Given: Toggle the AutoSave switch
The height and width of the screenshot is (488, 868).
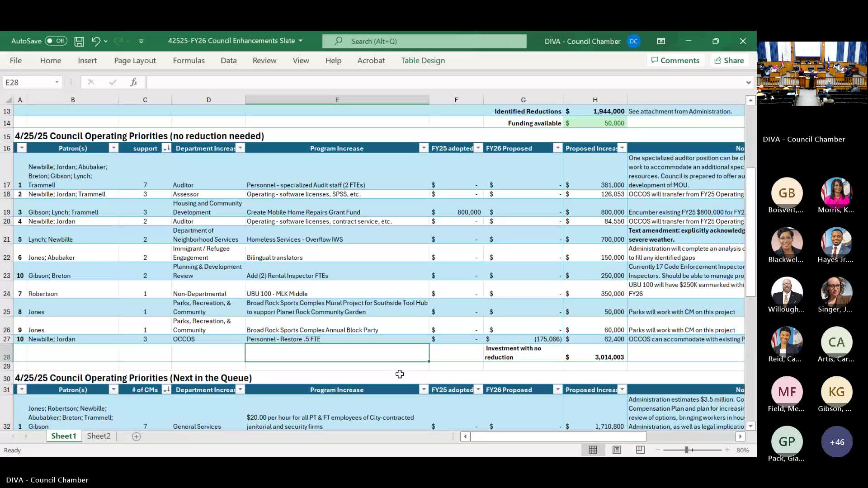Looking at the screenshot, I should [x=56, y=41].
